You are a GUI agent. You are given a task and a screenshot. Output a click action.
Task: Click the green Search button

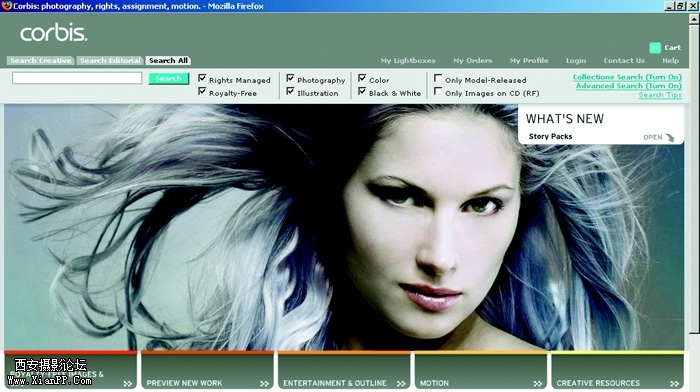(168, 79)
